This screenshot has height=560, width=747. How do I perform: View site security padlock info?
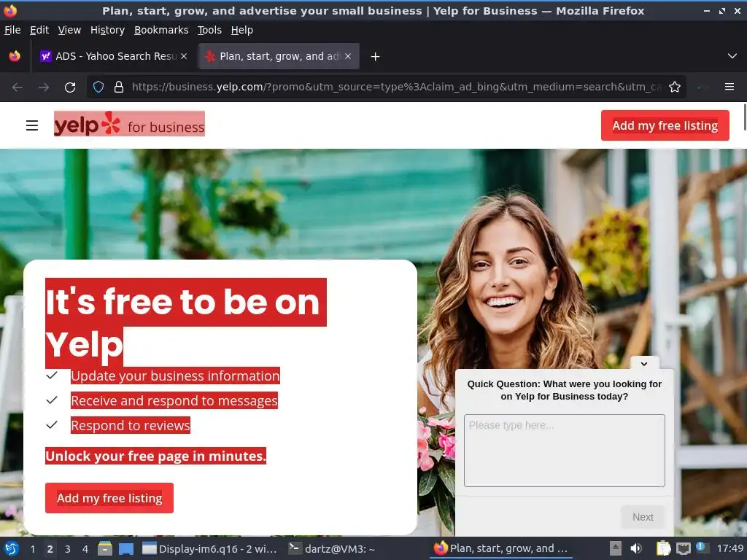[119, 87]
